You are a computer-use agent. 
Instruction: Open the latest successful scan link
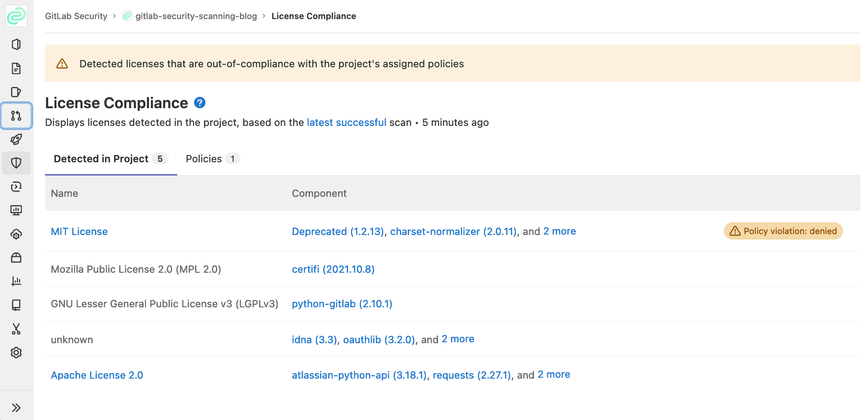point(346,123)
